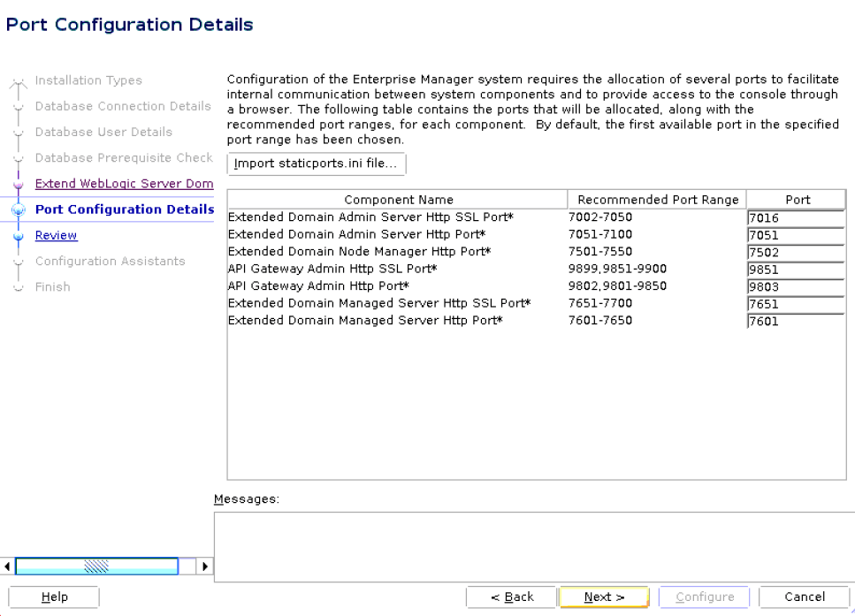The height and width of the screenshot is (616, 855).
Task: Click the Database User Details step icon
Action: click(19, 132)
